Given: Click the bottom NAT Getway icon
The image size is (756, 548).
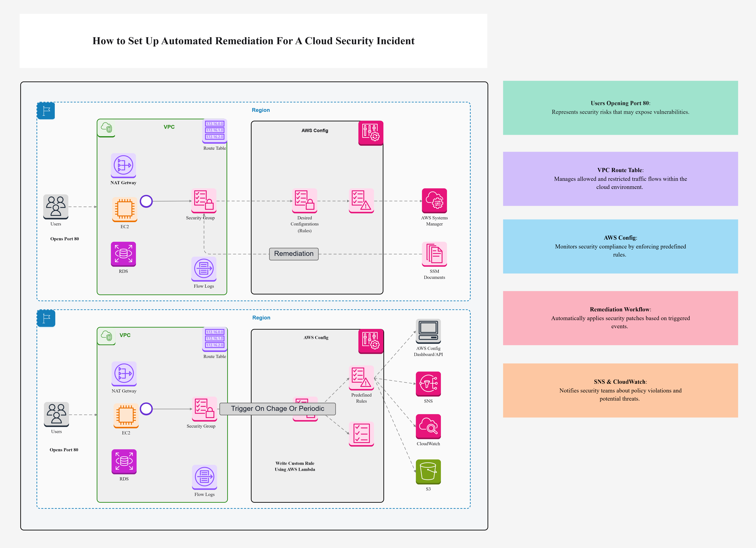Looking at the screenshot, I should coord(124,374).
